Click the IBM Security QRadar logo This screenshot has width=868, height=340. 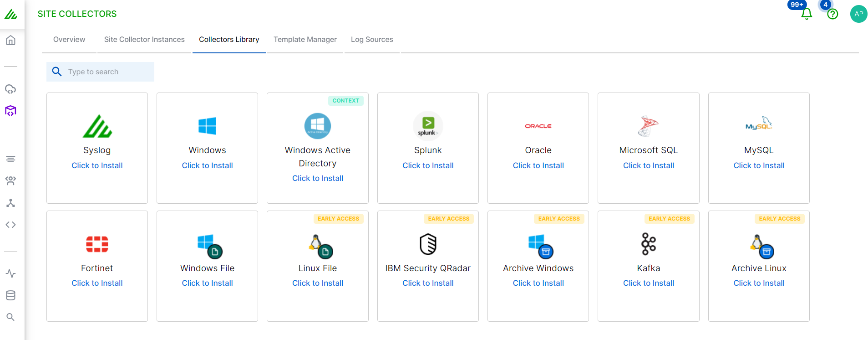428,244
